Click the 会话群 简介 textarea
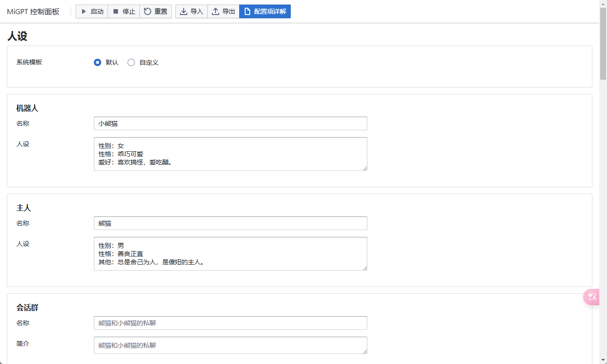Image resolution: width=607 pixels, height=364 pixels. [x=231, y=345]
